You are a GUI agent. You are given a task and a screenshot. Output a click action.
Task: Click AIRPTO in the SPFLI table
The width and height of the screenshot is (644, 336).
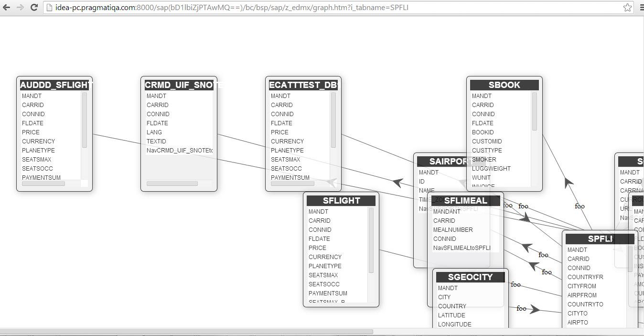tap(578, 323)
